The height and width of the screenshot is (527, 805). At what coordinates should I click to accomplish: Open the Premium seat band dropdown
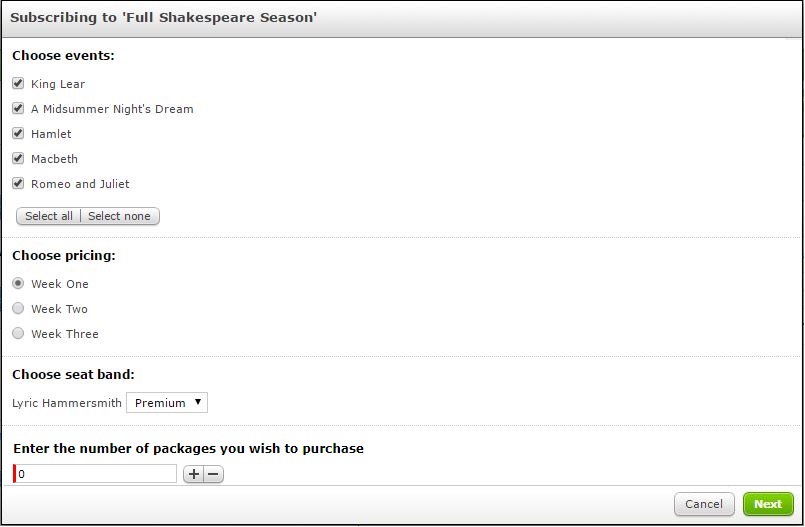pyautogui.click(x=167, y=403)
